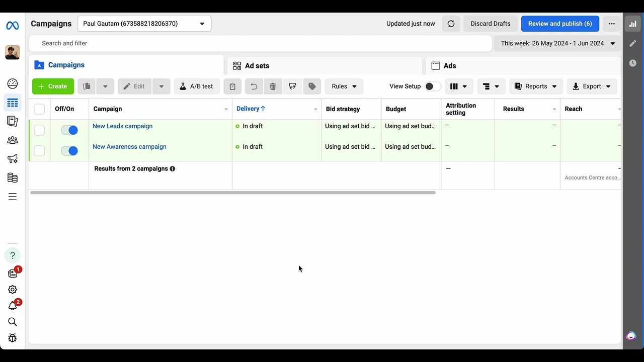Viewport: 644px width, 362px height.
Task: Click Review and publish (6) button
Action: [x=560, y=24]
